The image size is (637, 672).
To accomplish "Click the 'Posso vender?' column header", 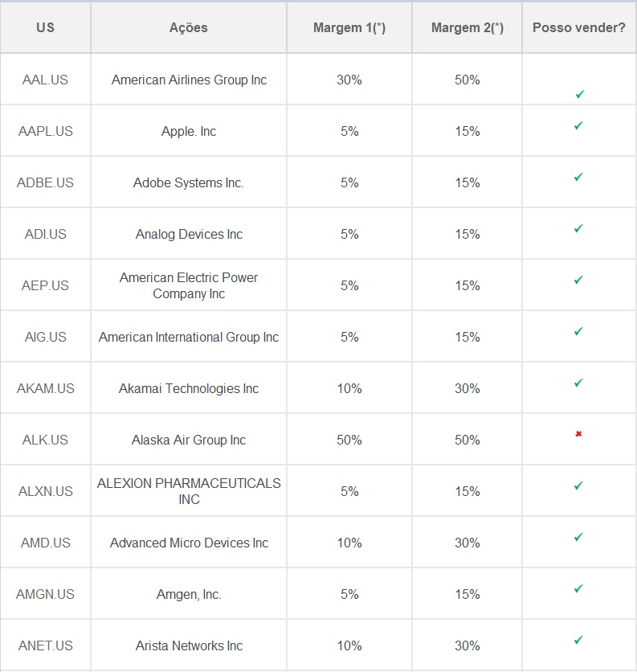I will (x=578, y=27).
